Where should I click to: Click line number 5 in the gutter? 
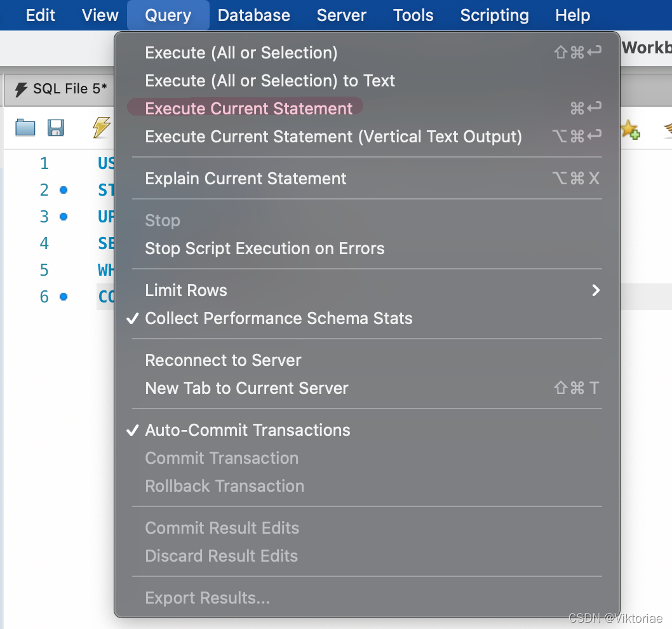(x=44, y=270)
